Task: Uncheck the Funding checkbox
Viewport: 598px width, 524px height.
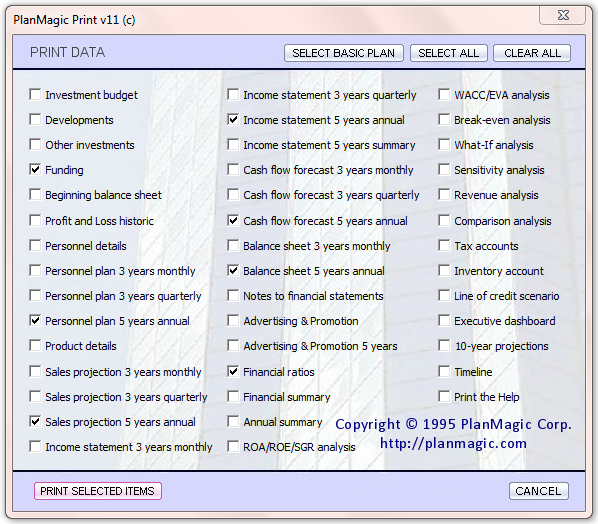Action: pos(35,169)
